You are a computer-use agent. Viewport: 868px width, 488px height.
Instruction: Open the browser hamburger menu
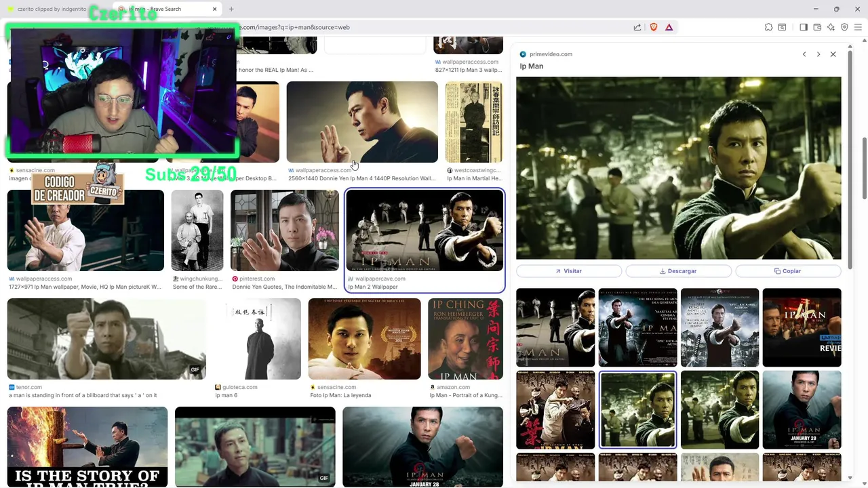(858, 27)
